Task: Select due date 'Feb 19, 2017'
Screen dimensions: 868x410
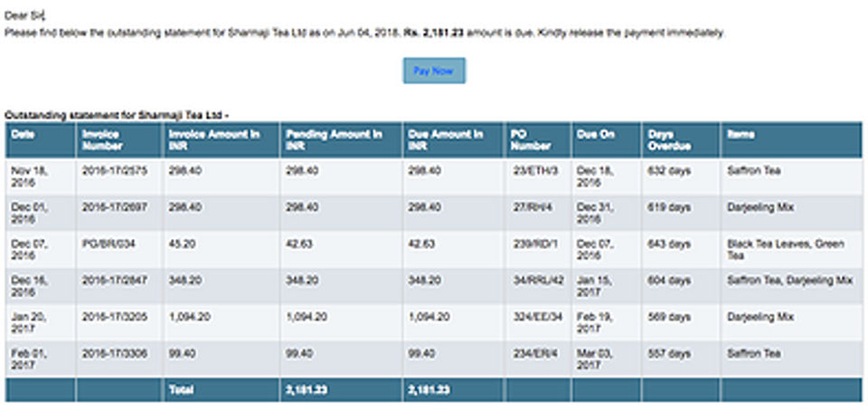Action: 595,323
